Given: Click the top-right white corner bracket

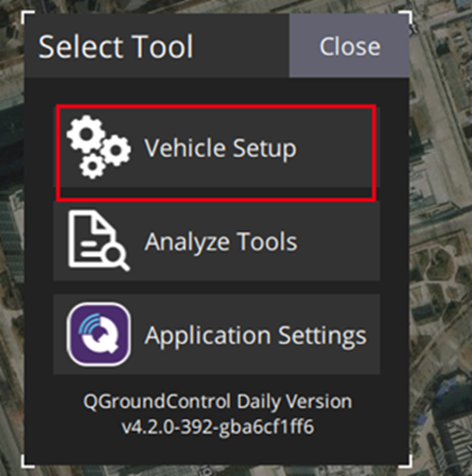Looking at the screenshot, I should click(406, 17).
